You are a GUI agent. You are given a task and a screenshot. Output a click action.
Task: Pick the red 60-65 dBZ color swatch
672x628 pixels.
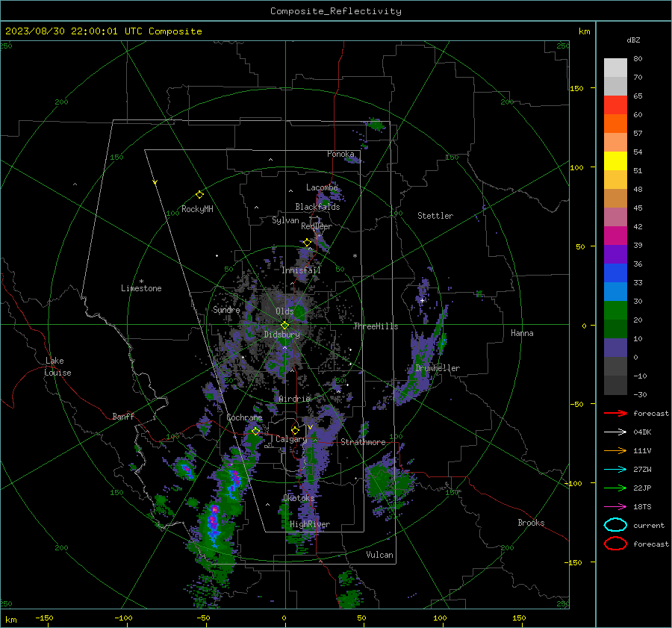pyautogui.click(x=615, y=105)
